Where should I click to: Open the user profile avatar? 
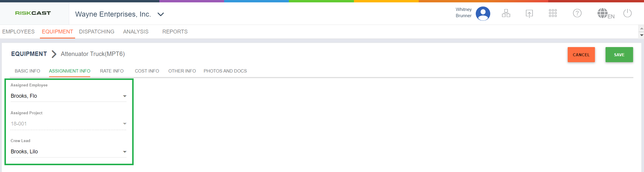coord(483,14)
